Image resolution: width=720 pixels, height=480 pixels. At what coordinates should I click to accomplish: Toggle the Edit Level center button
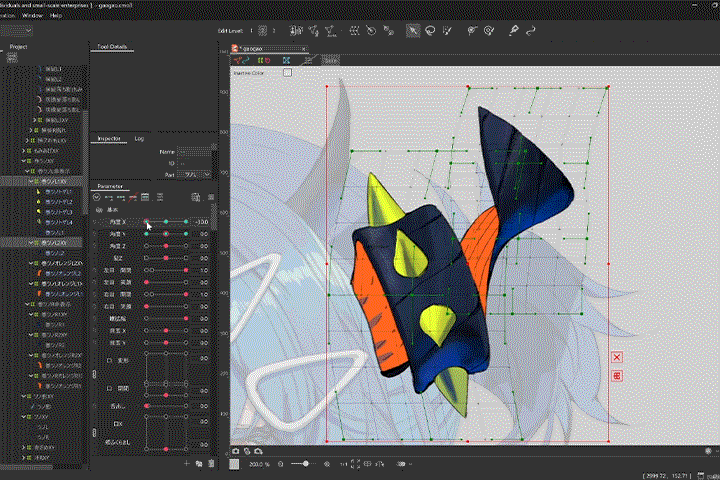pos(262,31)
